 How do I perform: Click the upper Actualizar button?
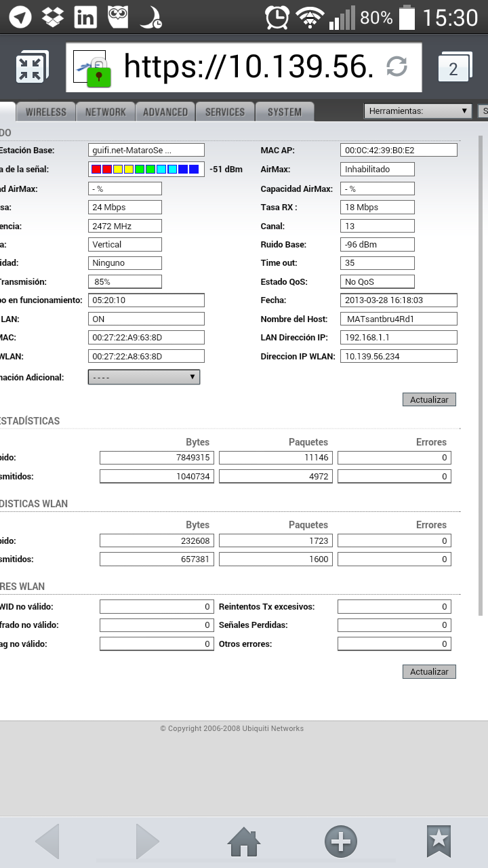(x=429, y=399)
